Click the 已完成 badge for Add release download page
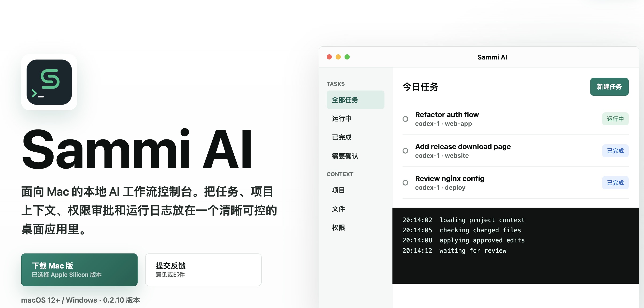 click(615, 151)
